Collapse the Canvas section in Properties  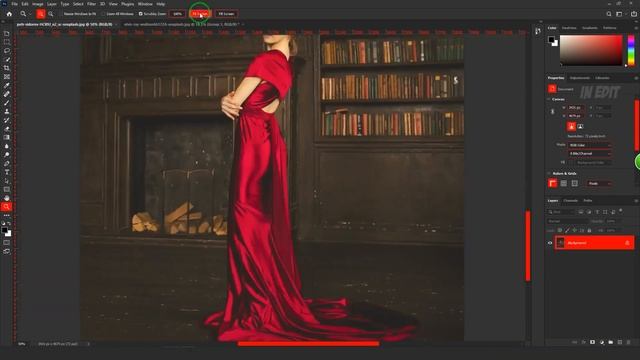pos(549,99)
